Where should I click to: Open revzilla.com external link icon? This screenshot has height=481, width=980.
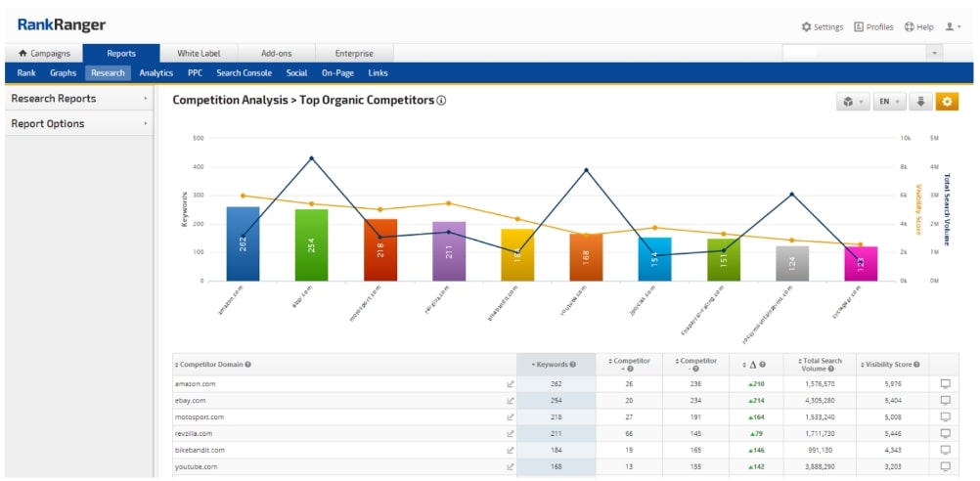[510, 433]
